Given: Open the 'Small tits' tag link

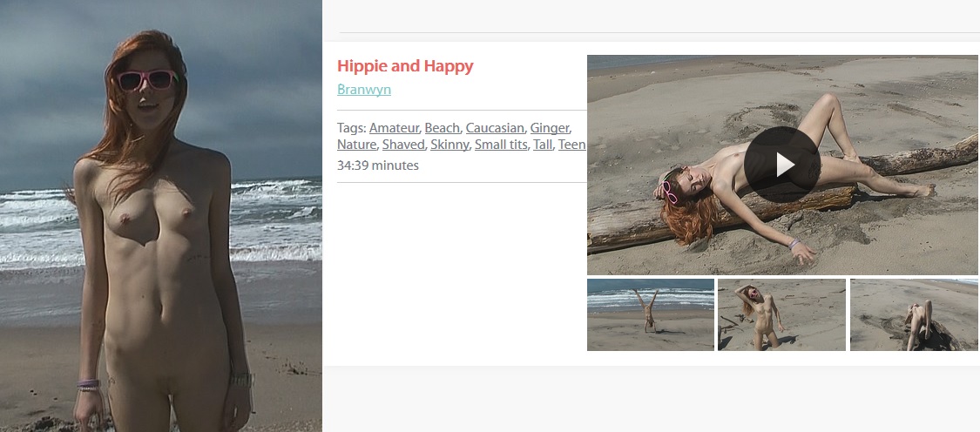Looking at the screenshot, I should pos(501,145).
